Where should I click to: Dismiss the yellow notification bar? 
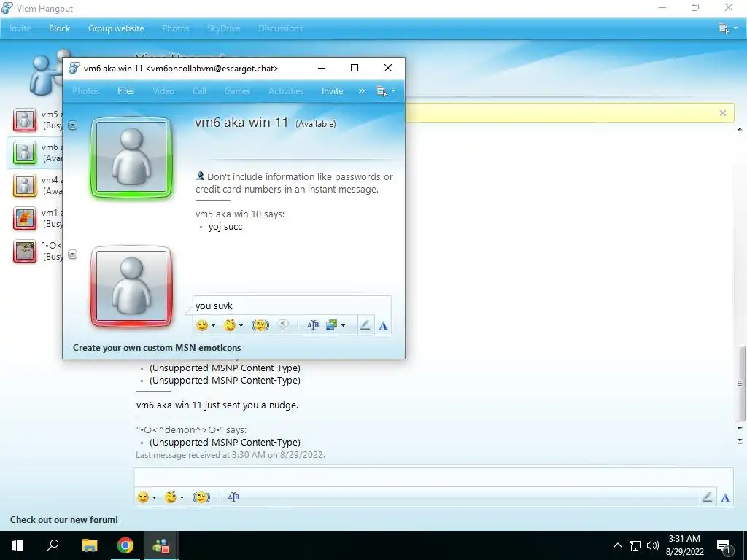pos(723,113)
